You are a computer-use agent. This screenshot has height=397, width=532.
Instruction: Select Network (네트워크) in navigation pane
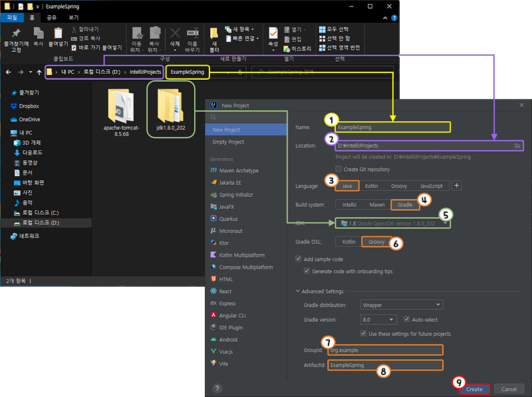(x=25, y=236)
